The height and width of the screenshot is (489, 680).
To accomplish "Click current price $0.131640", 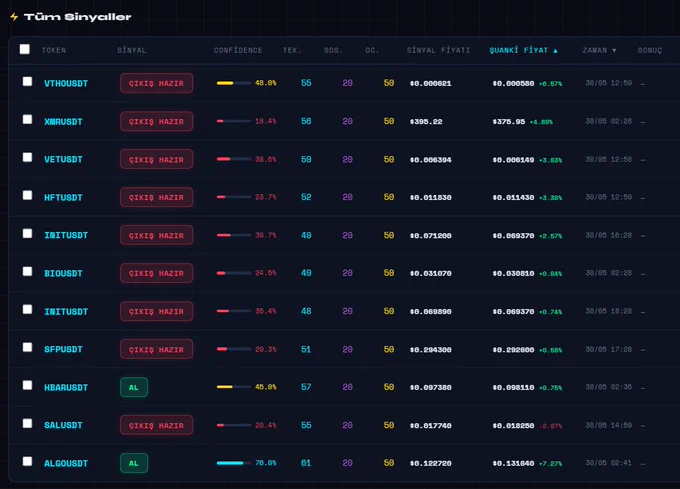I will coord(513,463).
